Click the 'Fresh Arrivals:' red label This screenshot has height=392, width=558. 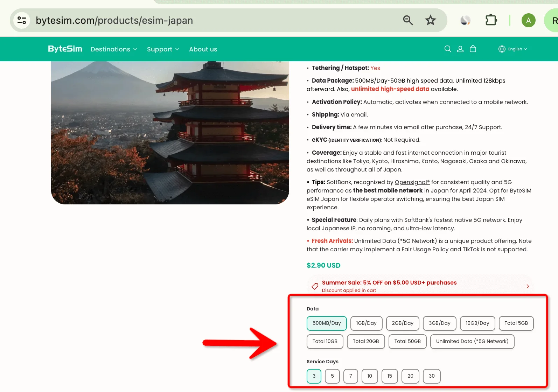(332, 241)
